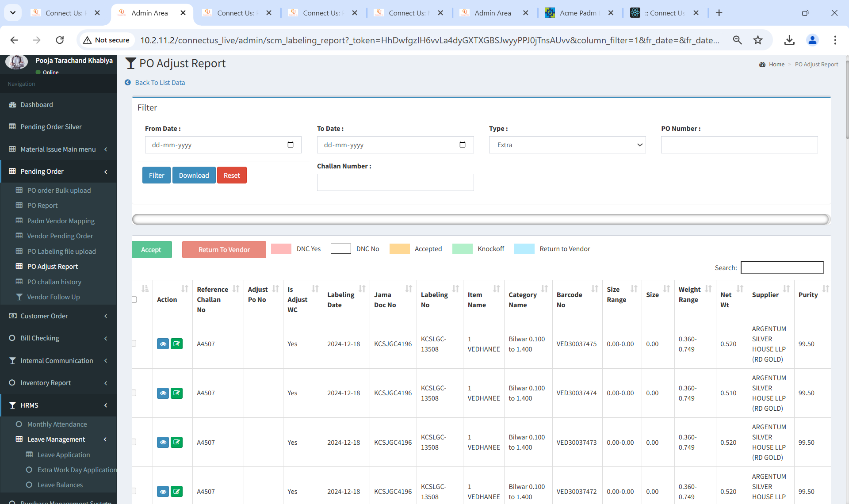Edit row VED30037473 with green icon
This screenshot has width=849, height=504.
point(176,442)
